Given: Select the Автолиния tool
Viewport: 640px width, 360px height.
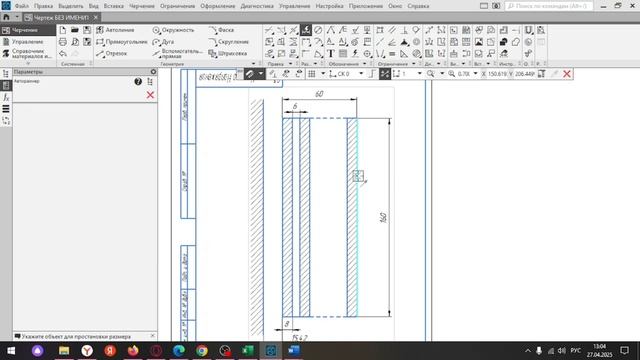Looking at the screenshot, I should tap(115, 30).
